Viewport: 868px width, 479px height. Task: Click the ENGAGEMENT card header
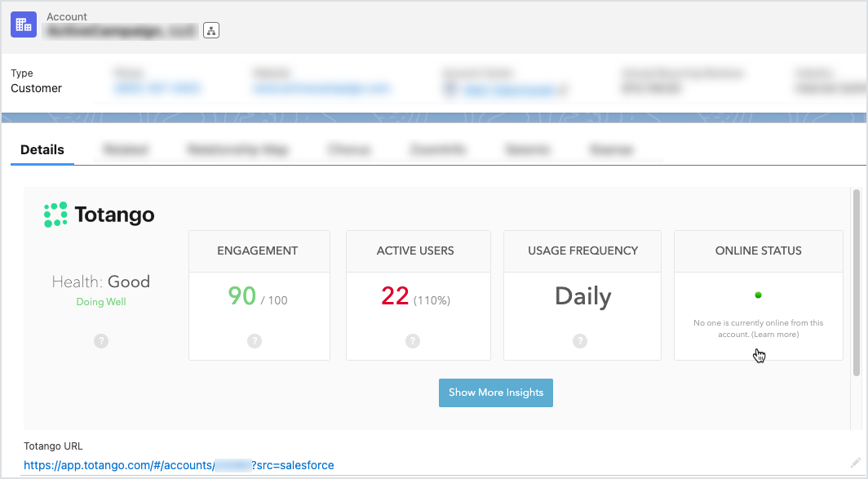258,251
